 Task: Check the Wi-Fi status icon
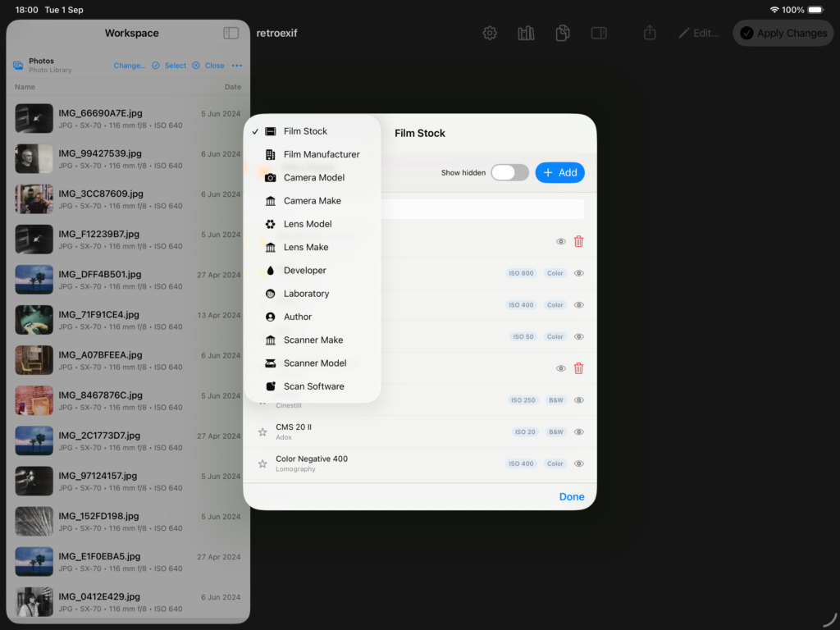tap(774, 10)
